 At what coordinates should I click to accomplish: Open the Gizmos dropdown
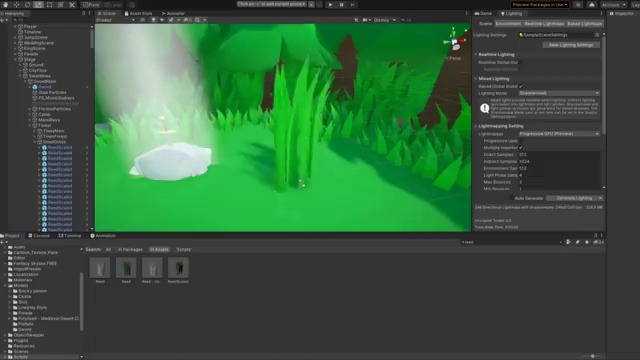click(x=384, y=20)
